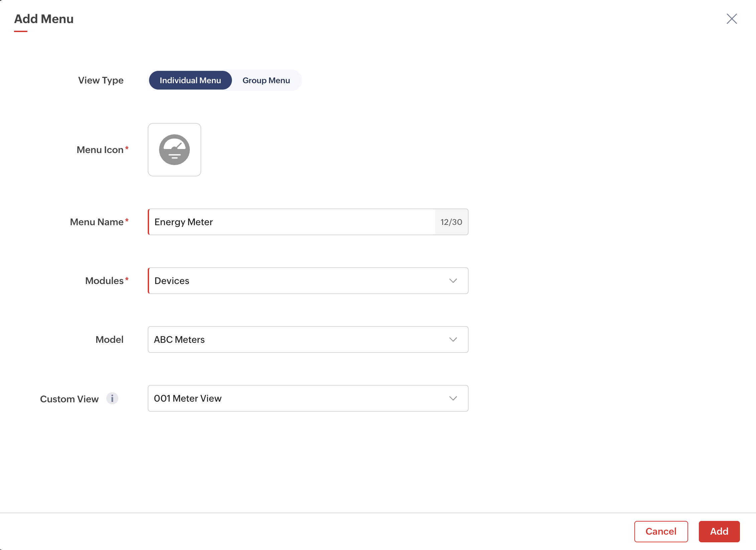Open the gauge Menu Icon picker

pyautogui.click(x=174, y=150)
